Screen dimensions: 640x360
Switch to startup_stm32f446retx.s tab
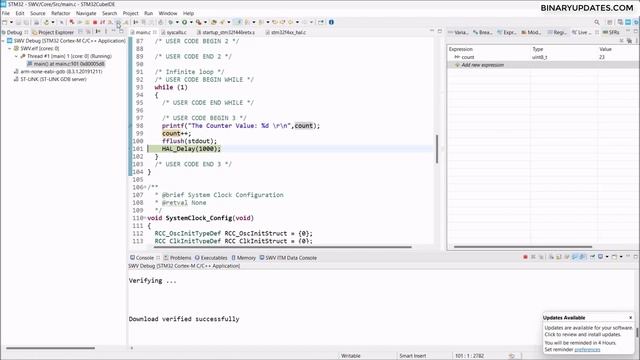coord(226,32)
